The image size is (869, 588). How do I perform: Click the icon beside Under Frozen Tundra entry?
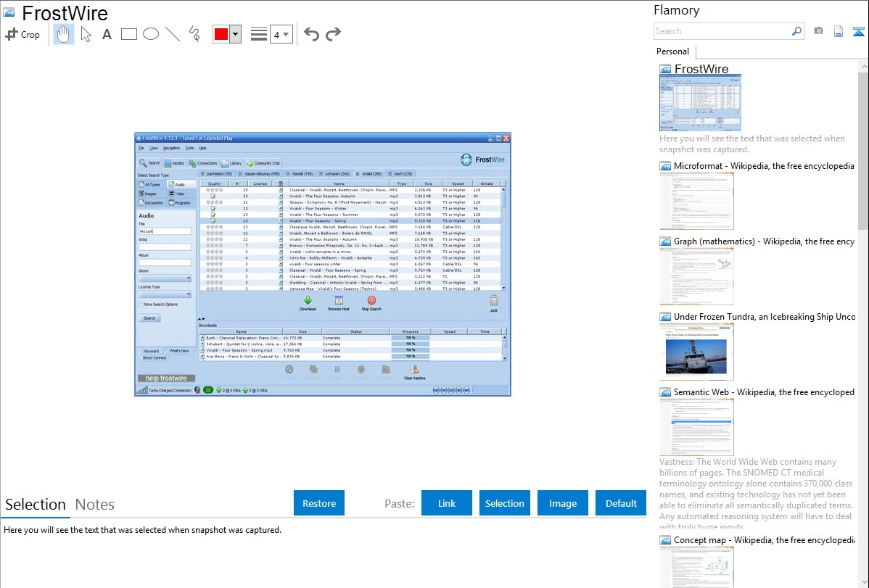[665, 317]
